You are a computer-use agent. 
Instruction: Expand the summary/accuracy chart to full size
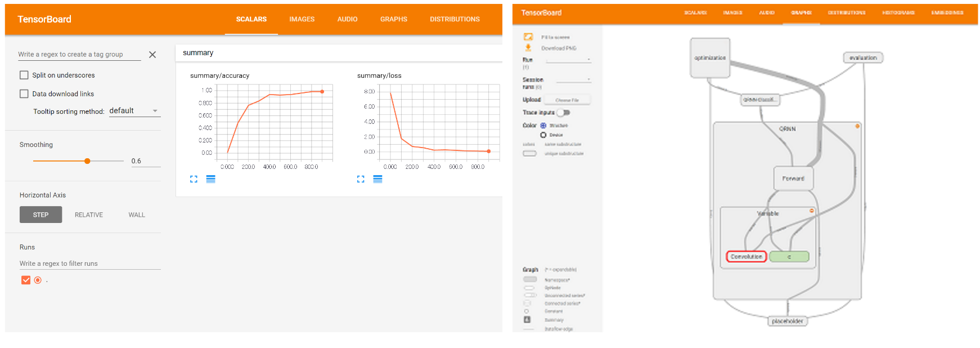pyautogui.click(x=194, y=179)
